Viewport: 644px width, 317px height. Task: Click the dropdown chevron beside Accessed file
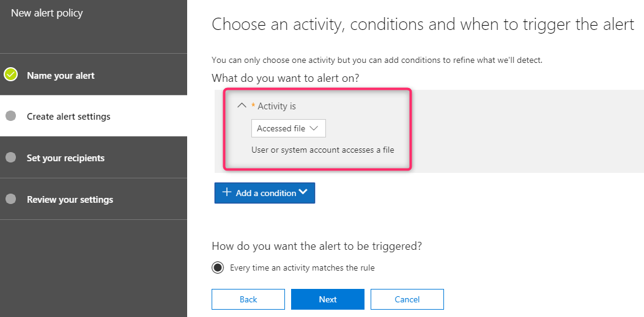(x=314, y=128)
